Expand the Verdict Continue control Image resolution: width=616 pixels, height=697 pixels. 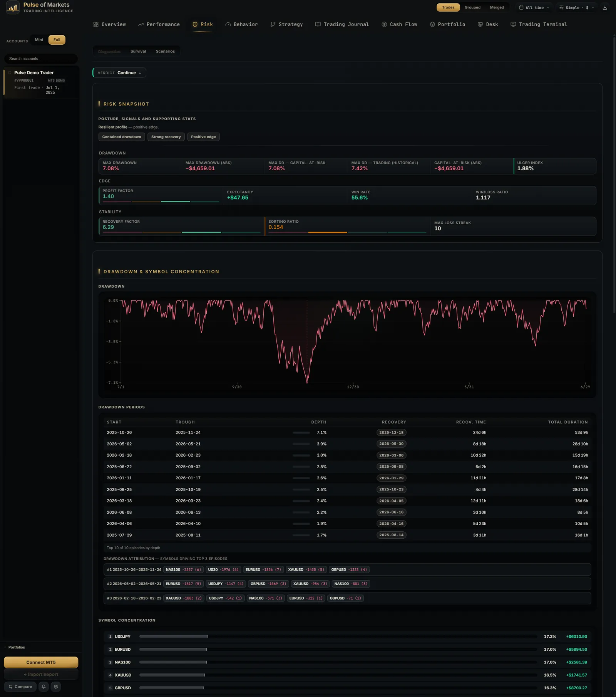tap(119, 73)
